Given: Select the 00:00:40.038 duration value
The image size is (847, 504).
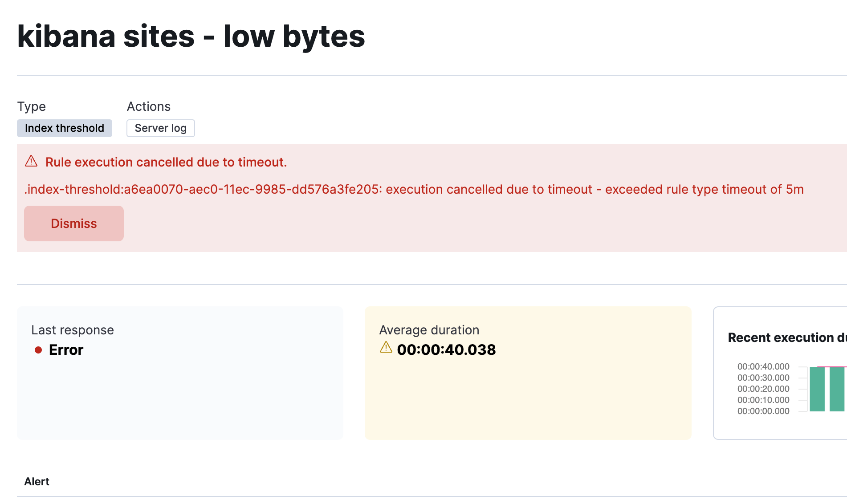Looking at the screenshot, I should (446, 350).
